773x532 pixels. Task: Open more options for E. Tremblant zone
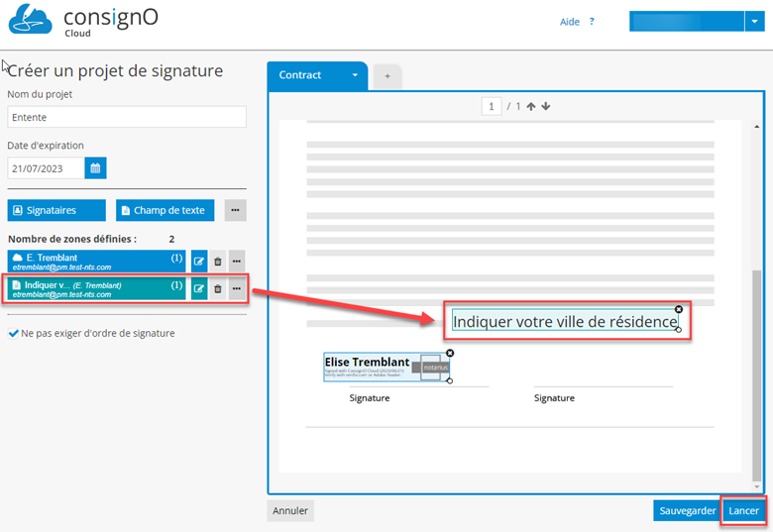[237, 262]
